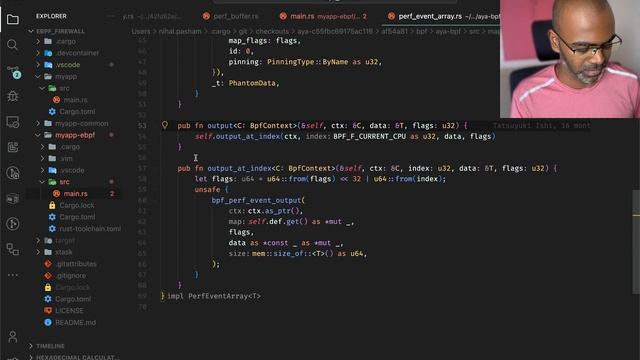
Task: Open Cargo.toml under myapp-ebpf folder
Action: point(77,217)
